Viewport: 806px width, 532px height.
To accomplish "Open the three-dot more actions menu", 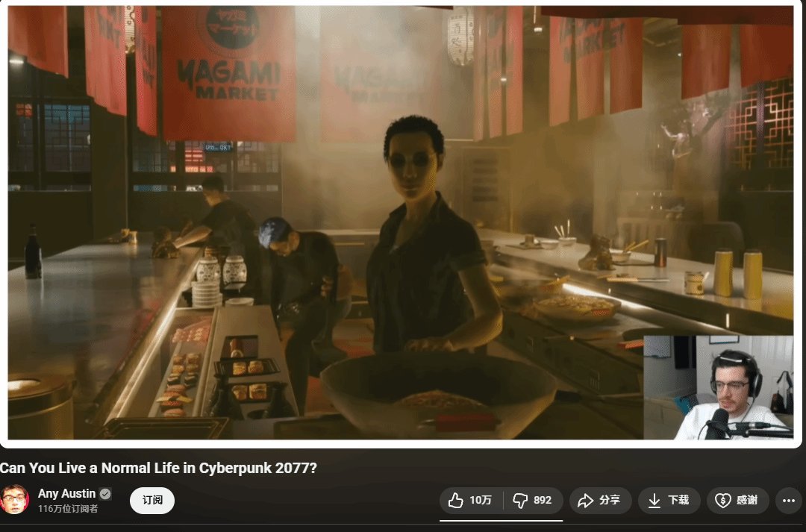I will pos(789,500).
